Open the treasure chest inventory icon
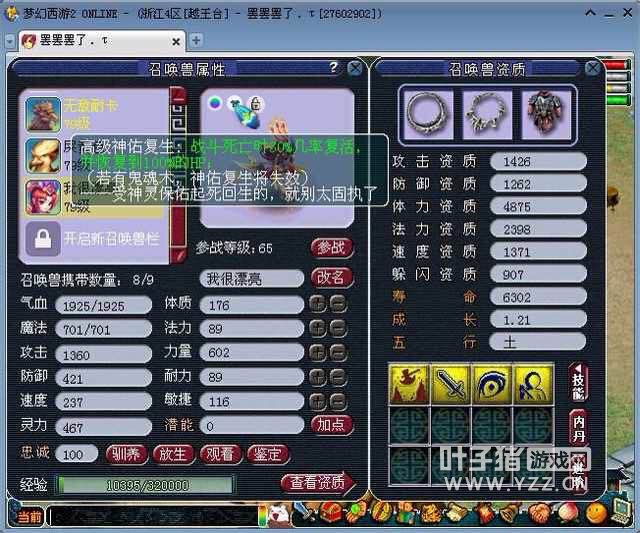640x533 pixels. (331, 512)
